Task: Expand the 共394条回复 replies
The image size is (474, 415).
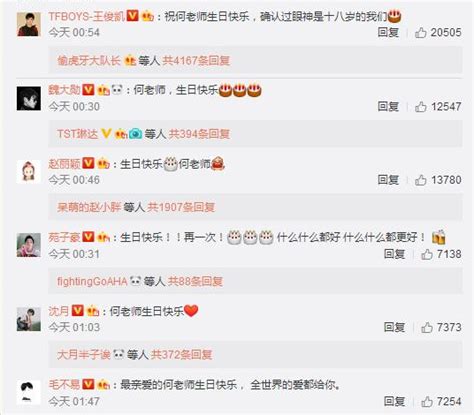Action: pyautogui.click(x=199, y=134)
